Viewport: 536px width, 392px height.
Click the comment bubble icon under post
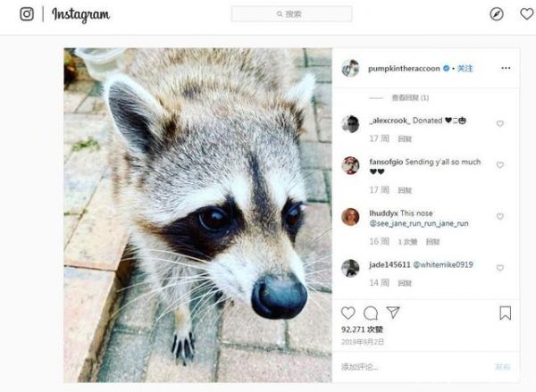tap(371, 313)
